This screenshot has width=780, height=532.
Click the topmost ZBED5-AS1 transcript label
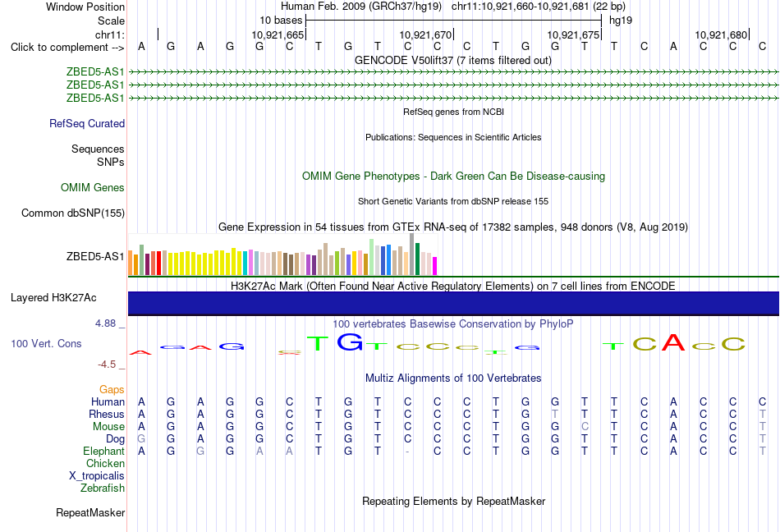(x=95, y=72)
